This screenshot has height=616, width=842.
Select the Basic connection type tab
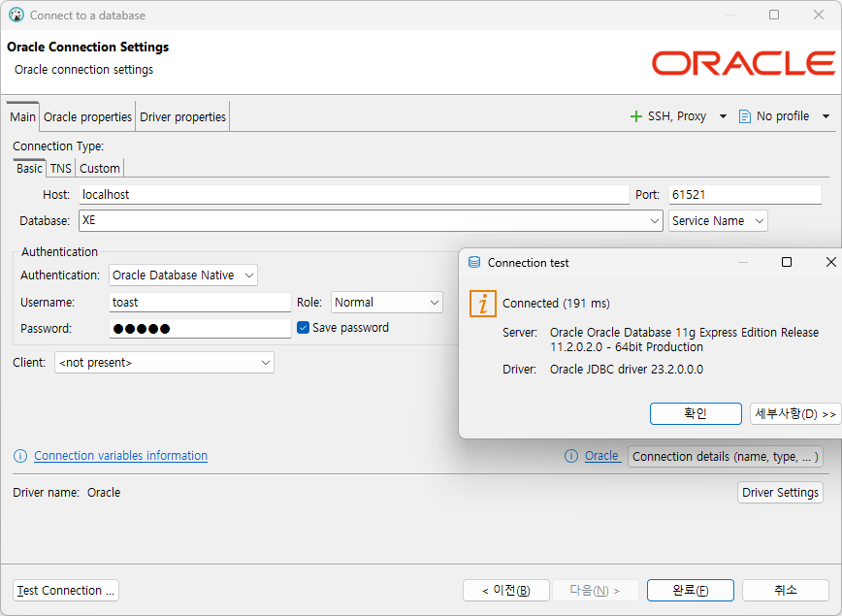tap(29, 168)
